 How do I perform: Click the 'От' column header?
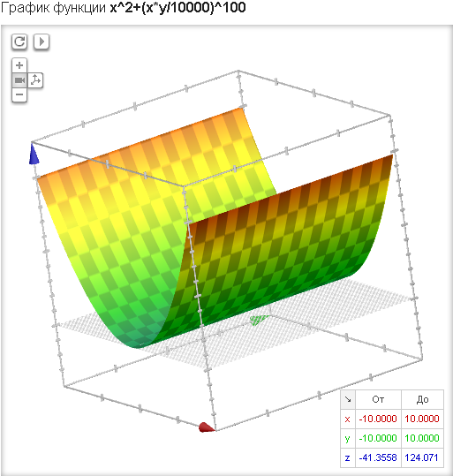pyautogui.click(x=378, y=399)
